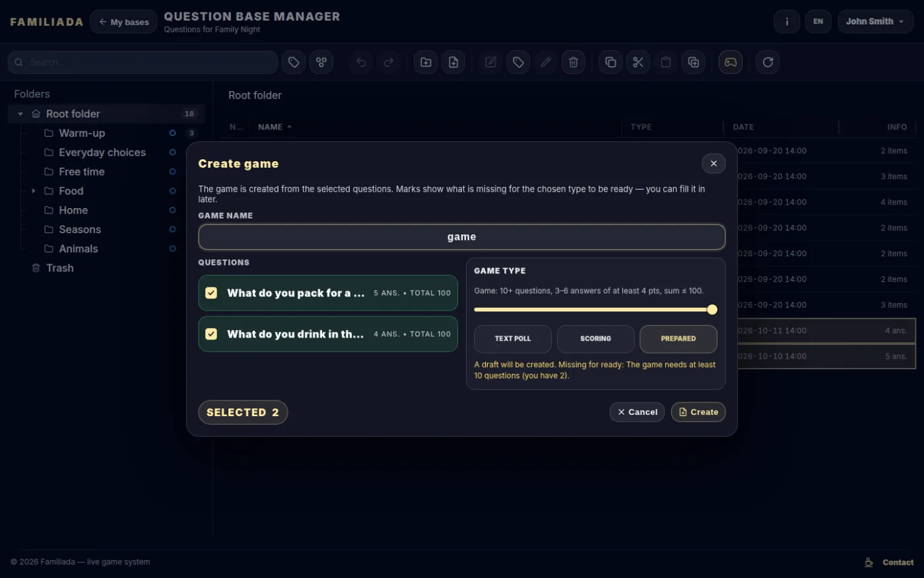This screenshot has width=924, height=578.
Task: Click the new file with plus icon
Action: 453,62
